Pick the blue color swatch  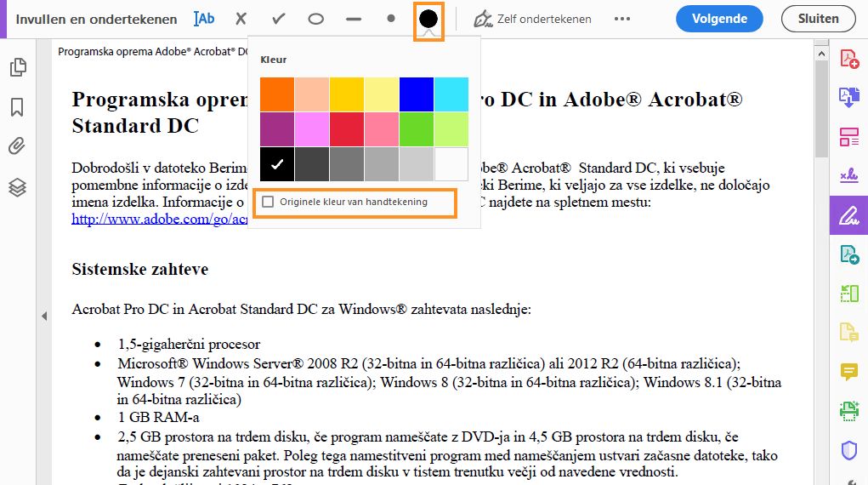417,94
